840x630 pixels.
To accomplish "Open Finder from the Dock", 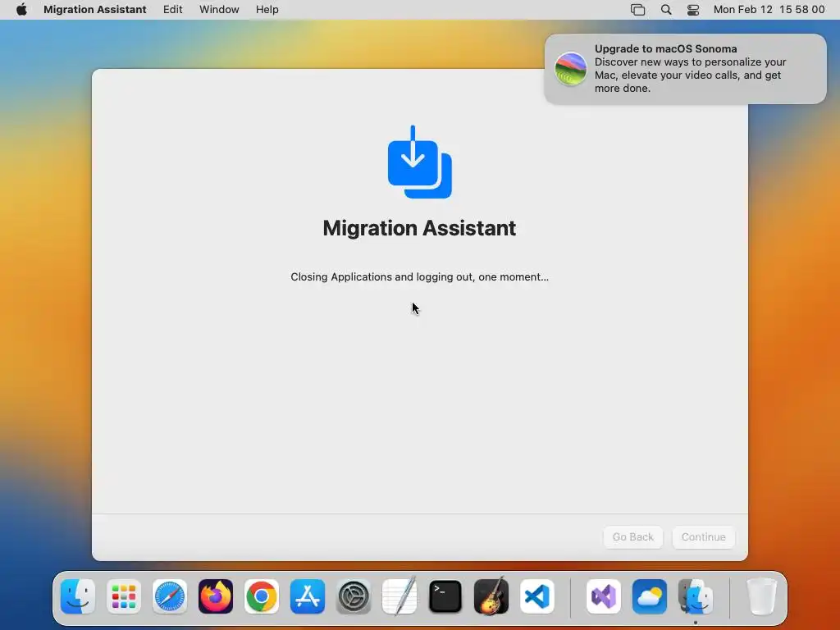I will 78,596.
